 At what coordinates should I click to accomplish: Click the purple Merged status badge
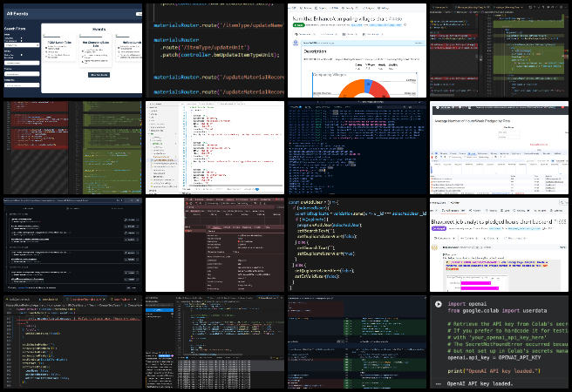tap(439, 228)
